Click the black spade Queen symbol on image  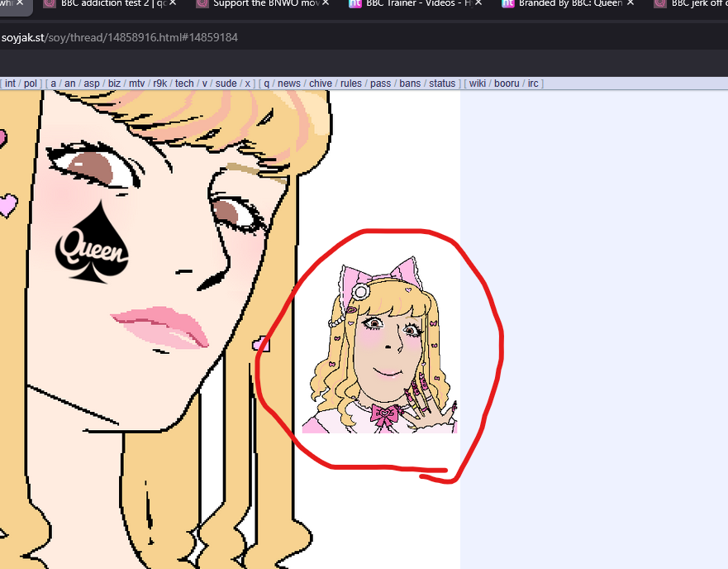click(92, 242)
